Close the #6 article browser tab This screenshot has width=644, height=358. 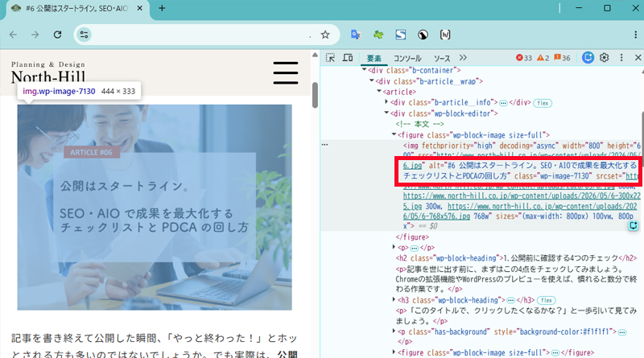click(139, 8)
